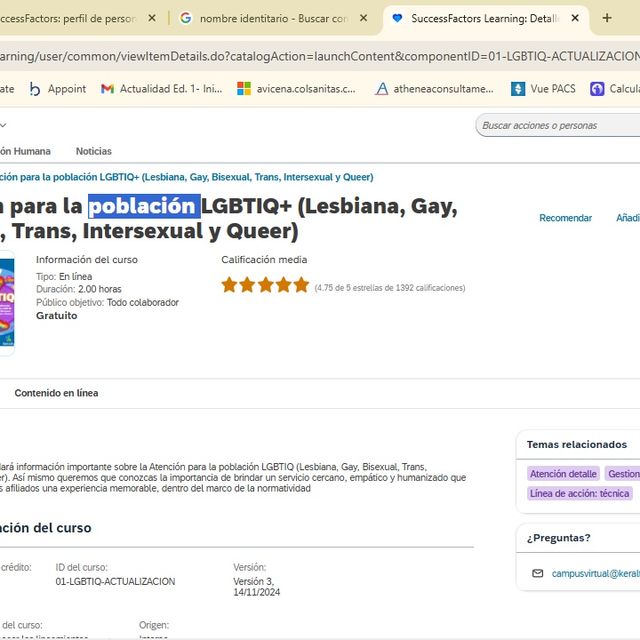Click the blue heart SuccessFactors favicon
Viewport: 640px width, 640px height.
pos(397,18)
